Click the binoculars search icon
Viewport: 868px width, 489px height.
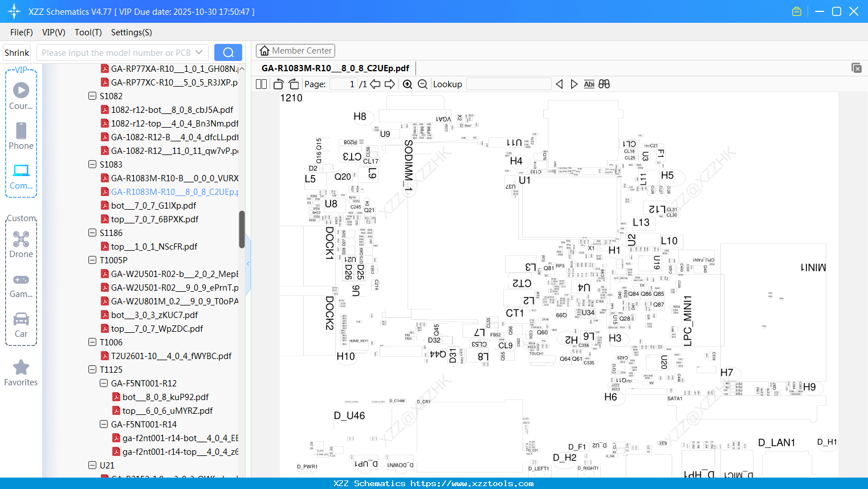click(604, 84)
